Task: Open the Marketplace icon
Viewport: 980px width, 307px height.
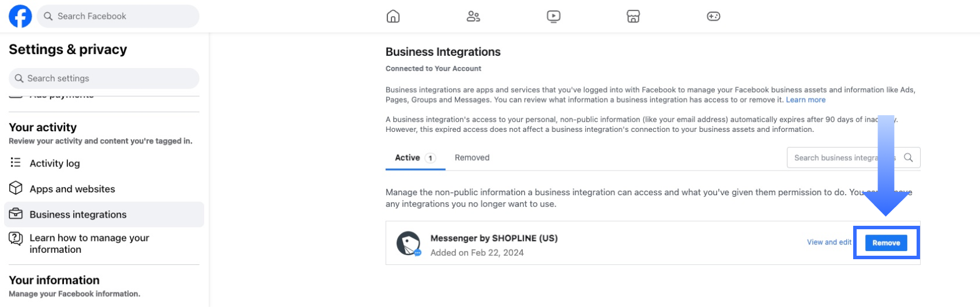Action: click(x=633, y=16)
